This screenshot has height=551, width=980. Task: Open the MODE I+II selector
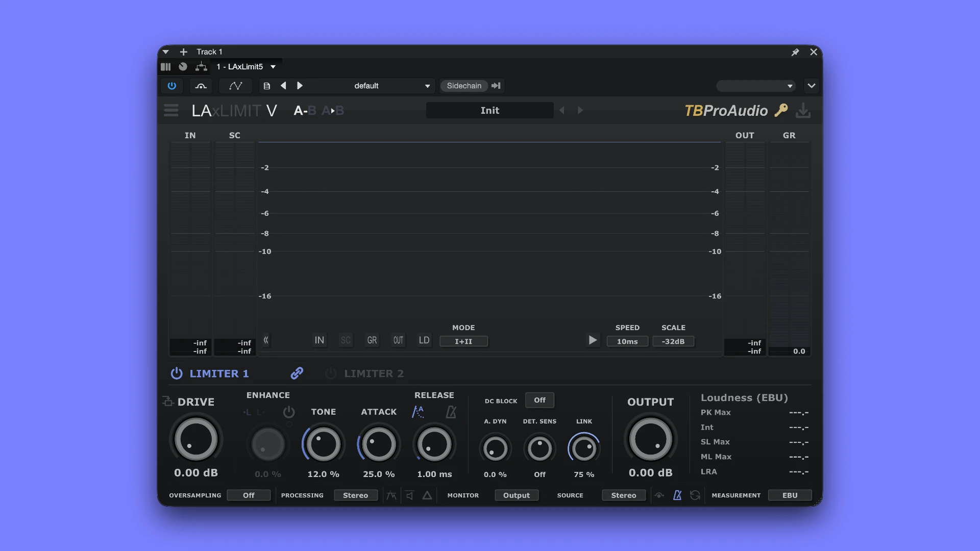463,341
